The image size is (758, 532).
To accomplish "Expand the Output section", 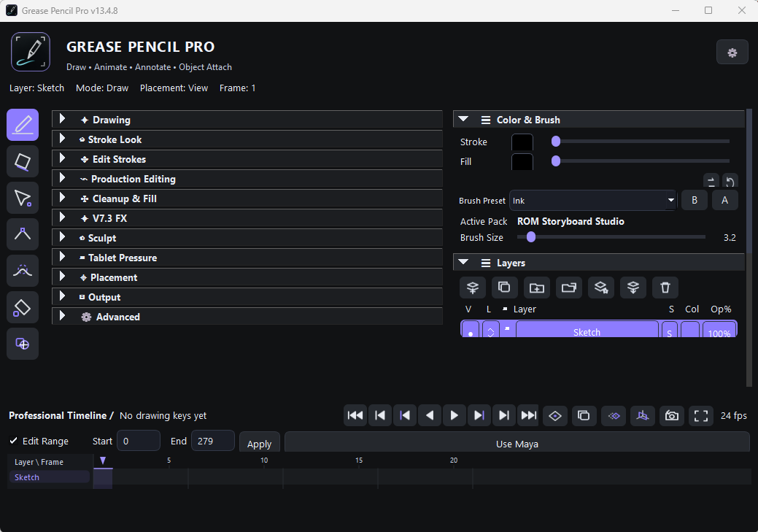I will 247,297.
